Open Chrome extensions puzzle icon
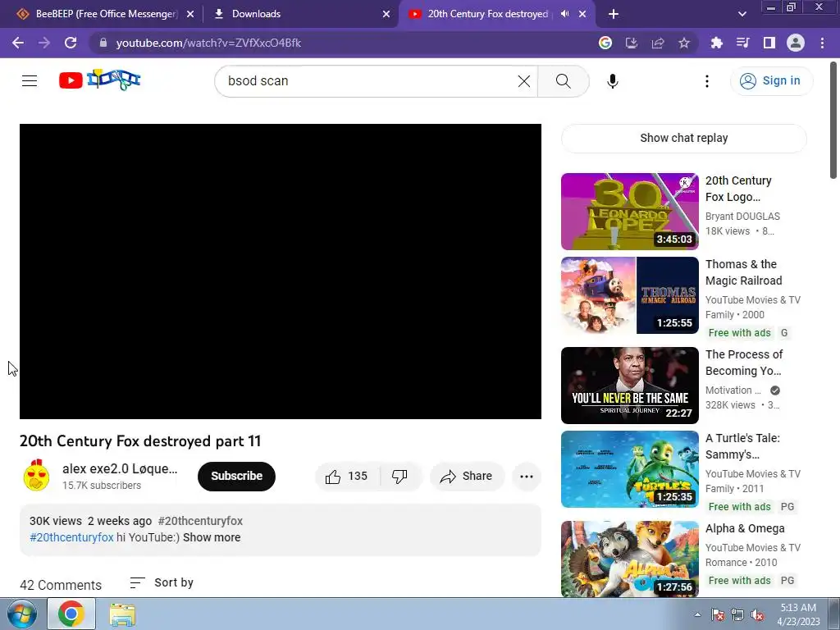 tap(716, 43)
